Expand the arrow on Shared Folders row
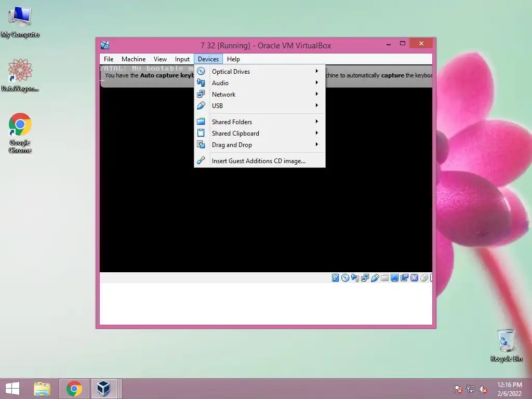This screenshot has width=532, height=399. 316,122
